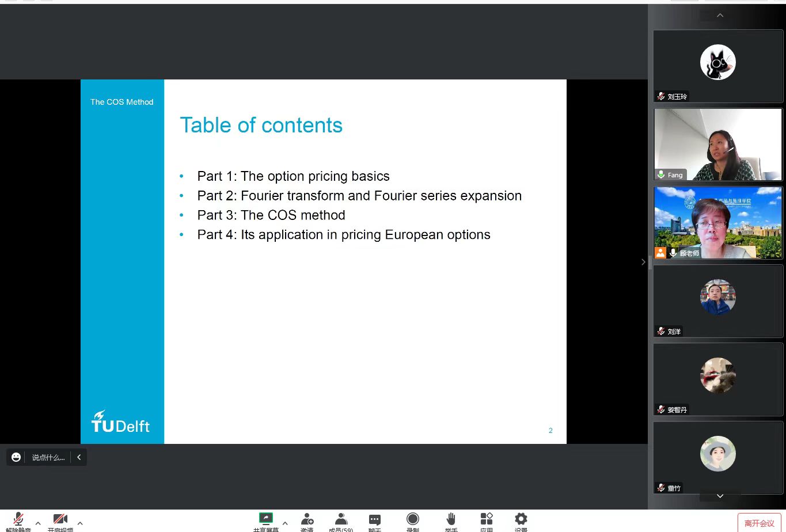Open the Apps icon in the toolbar

(487, 520)
